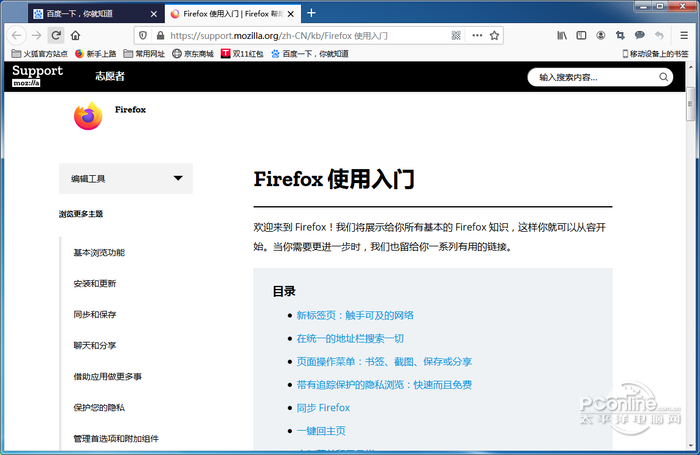
Task: Click the Firefox product name link
Action: pyautogui.click(x=130, y=109)
